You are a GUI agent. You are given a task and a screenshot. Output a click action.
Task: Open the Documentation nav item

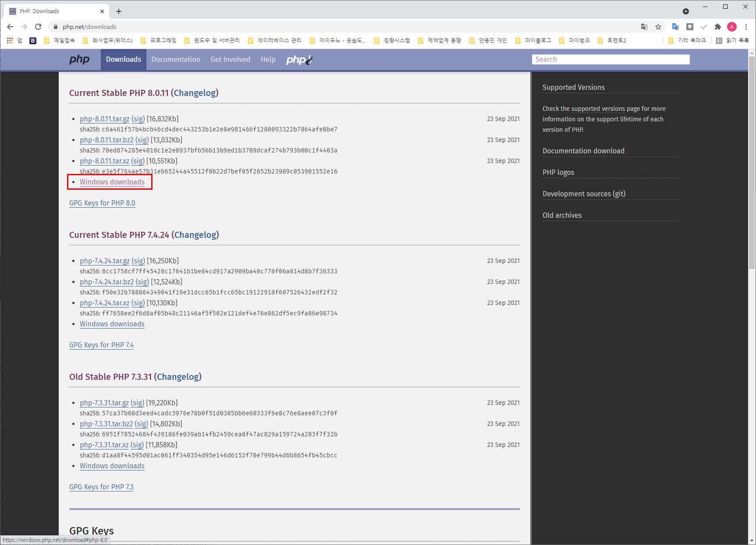coord(176,60)
